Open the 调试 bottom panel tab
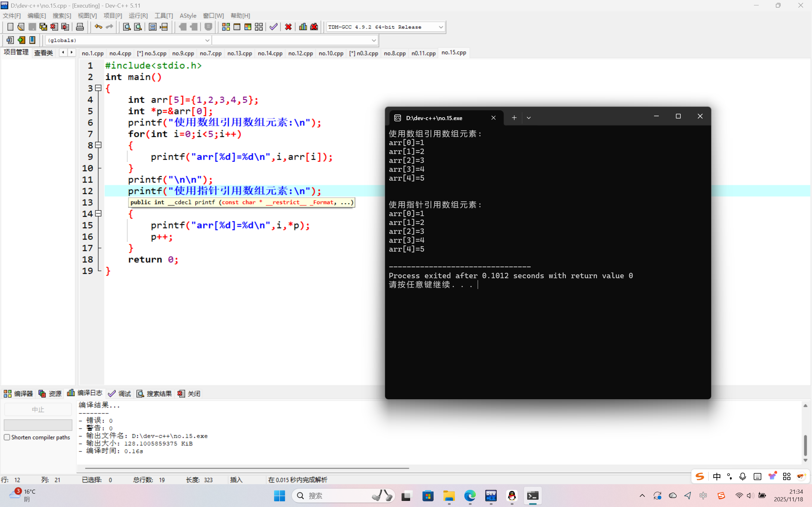The image size is (812, 507). point(120,394)
